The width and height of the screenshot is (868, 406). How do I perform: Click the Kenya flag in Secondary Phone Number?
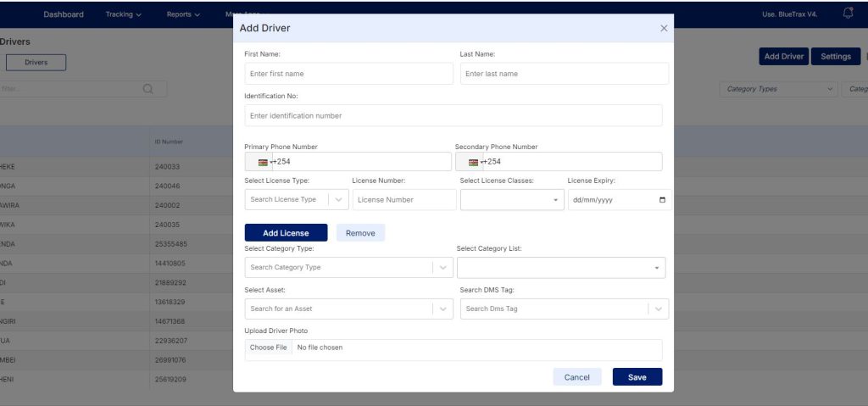[473, 162]
